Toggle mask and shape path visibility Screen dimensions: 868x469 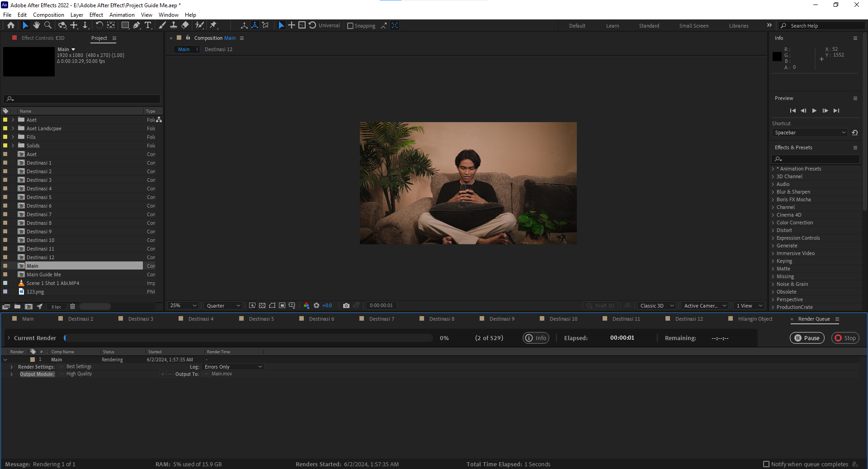click(272, 306)
